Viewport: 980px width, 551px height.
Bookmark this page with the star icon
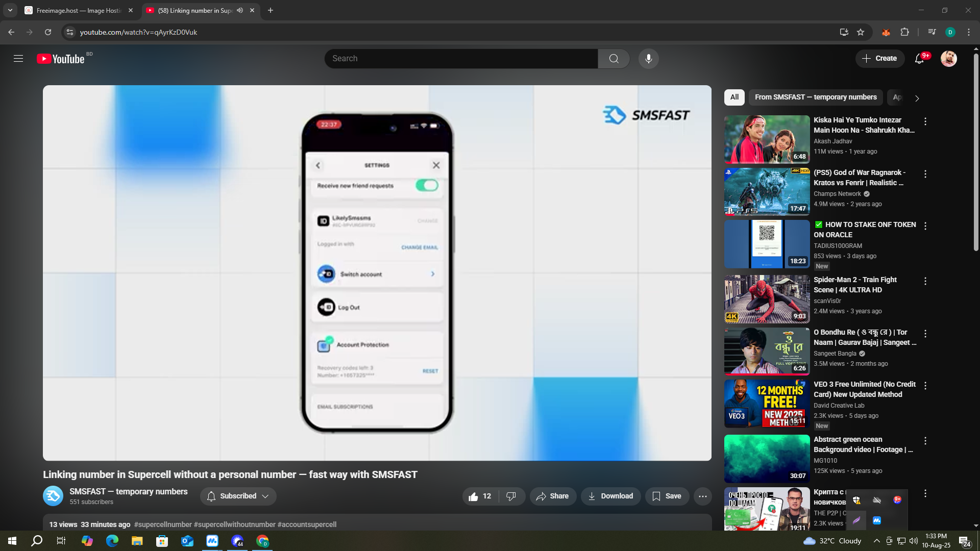[x=861, y=32]
